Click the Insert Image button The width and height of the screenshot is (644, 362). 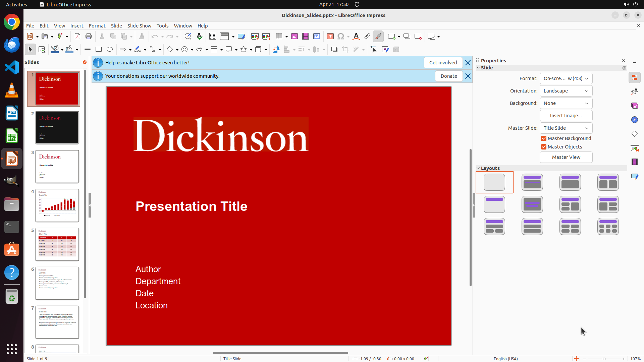(566, 116)
